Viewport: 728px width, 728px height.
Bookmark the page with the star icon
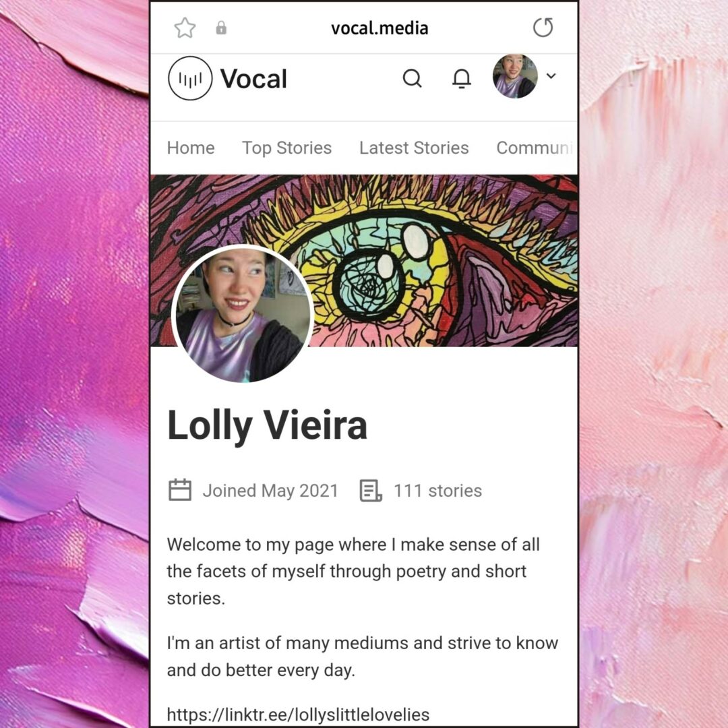185,28
